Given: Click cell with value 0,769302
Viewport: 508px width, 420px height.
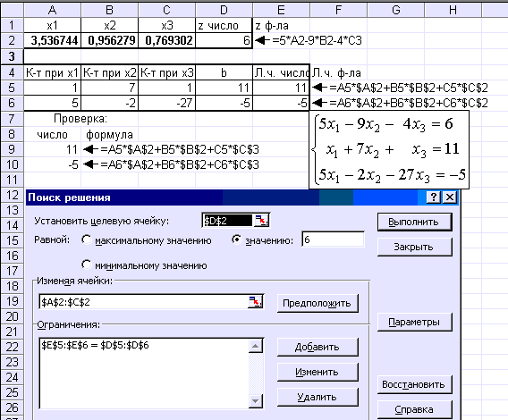Looking at the screenshot, I should [x=167, y=40].
